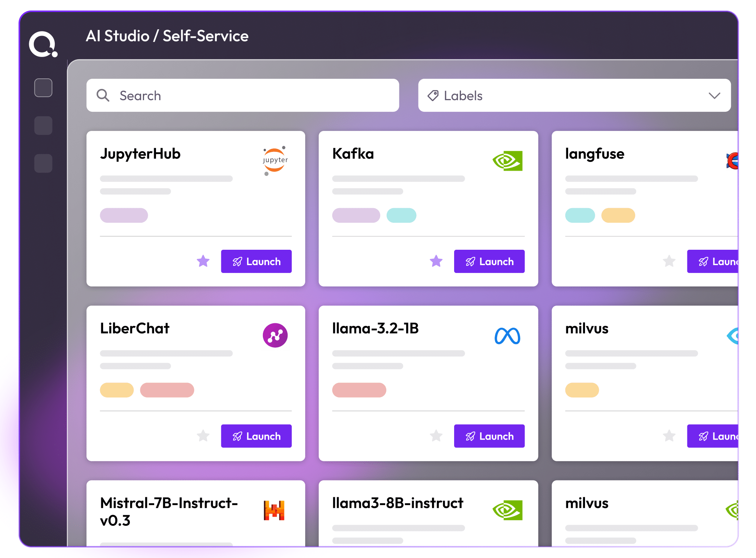
Task: Toggle the favorite star on the Kafka card
Action: click(x=436, y=261)
